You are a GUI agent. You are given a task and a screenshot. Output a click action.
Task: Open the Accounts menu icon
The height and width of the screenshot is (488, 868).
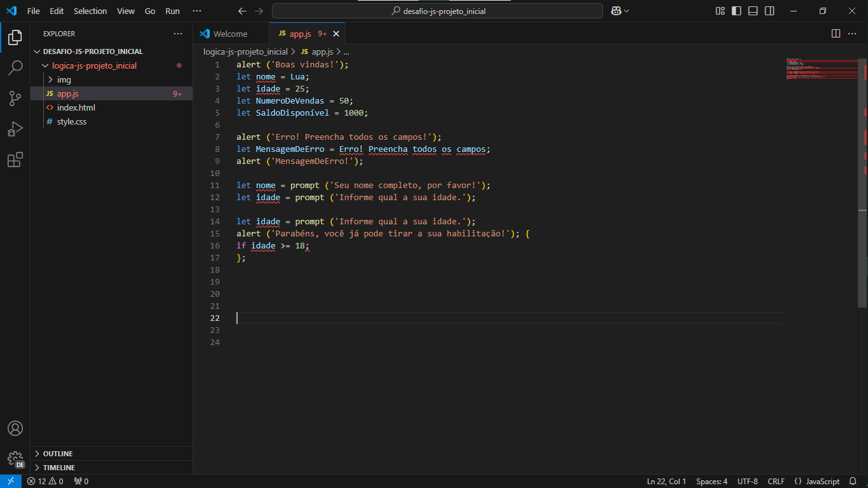[x=15, y=428]
